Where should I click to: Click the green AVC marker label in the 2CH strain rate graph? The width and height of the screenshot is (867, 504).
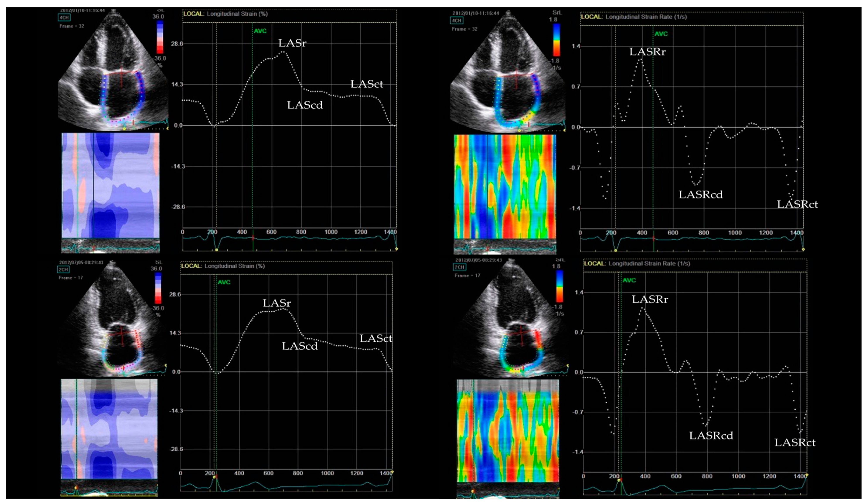point(629,280)
